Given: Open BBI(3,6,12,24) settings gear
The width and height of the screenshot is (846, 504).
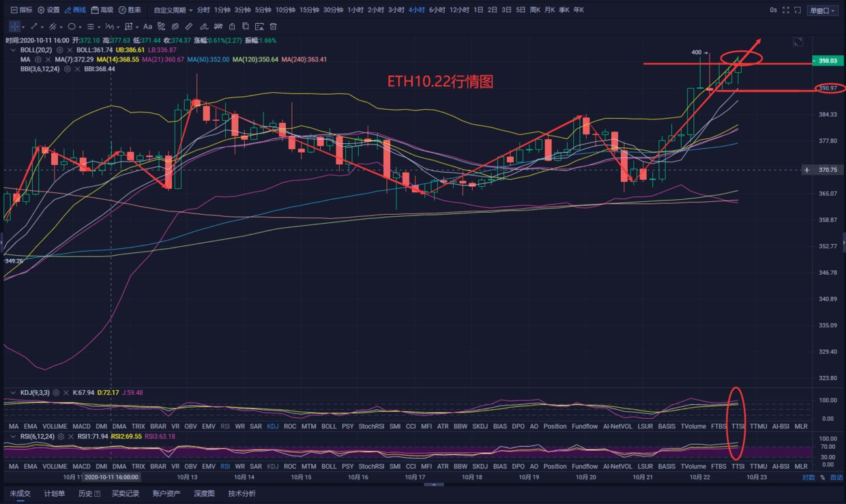Looking at the screenshot, I should (x=67, y=69).
